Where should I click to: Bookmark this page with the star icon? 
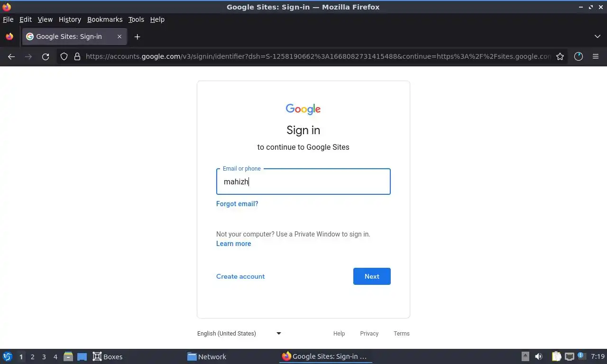560,56
